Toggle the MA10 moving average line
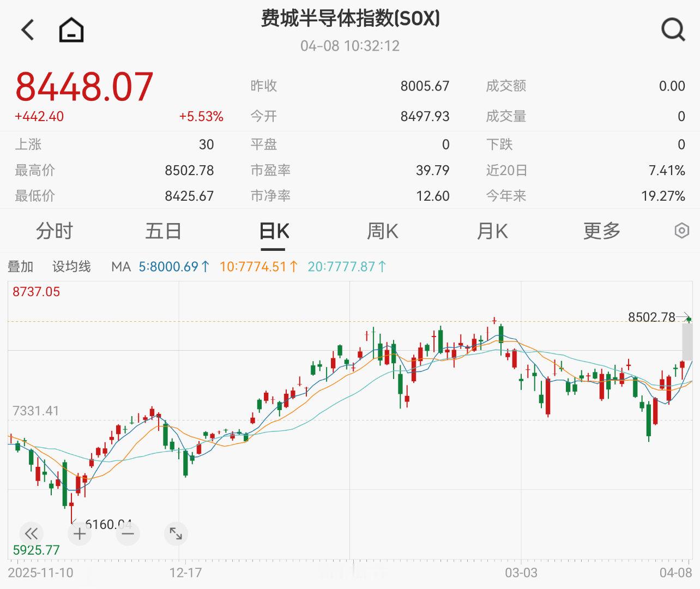This screenshot has width=700, height=589. 257,267
